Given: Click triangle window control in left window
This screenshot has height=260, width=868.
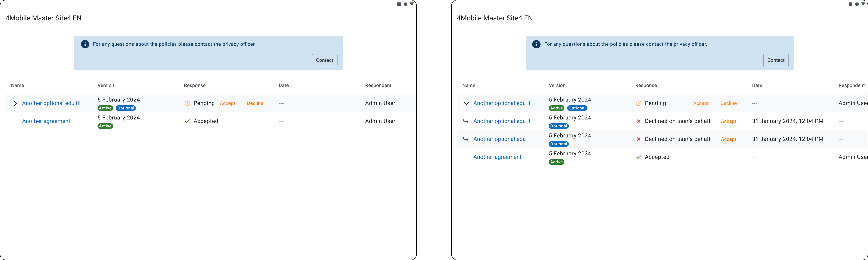Looking at the screenshot, I should point(412,4).
